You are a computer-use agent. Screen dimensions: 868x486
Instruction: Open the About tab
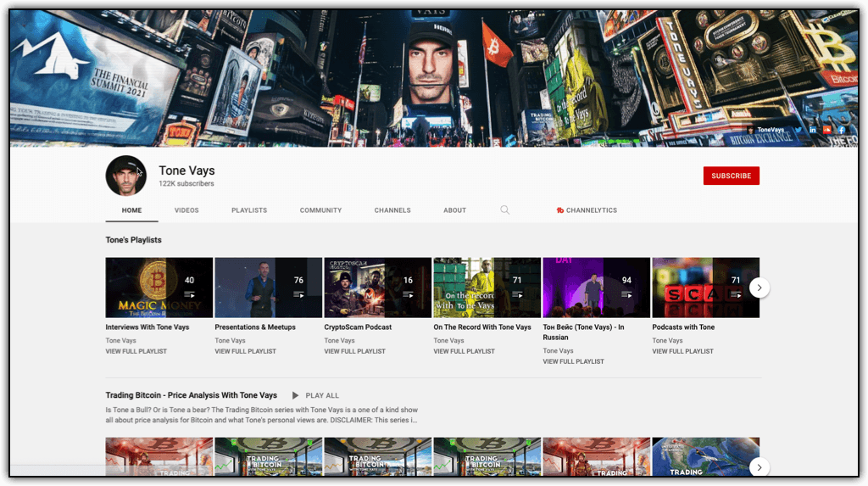[x=454, y=210]
